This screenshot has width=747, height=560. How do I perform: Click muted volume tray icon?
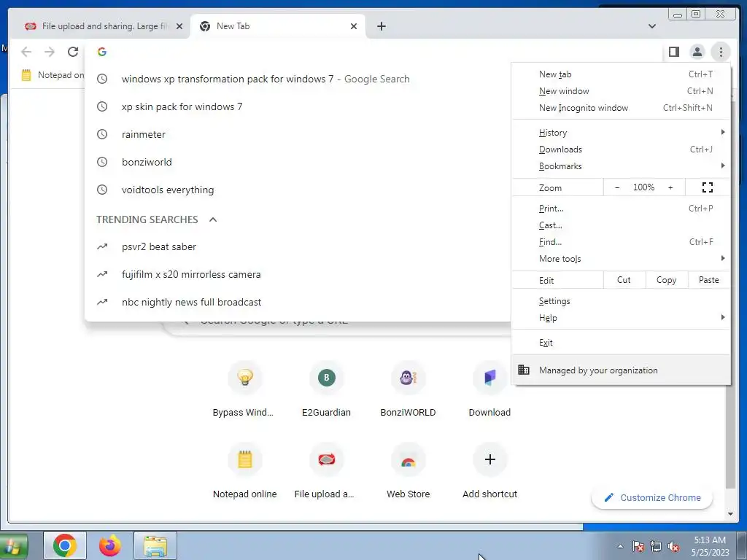pos(673,547)
